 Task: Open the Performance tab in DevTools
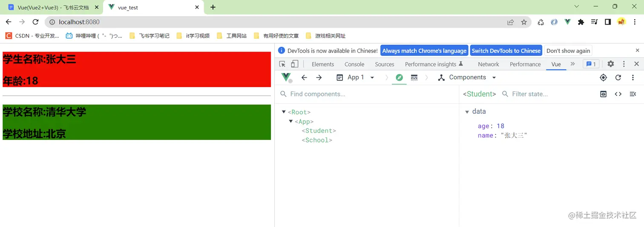[x=525, y=64]
